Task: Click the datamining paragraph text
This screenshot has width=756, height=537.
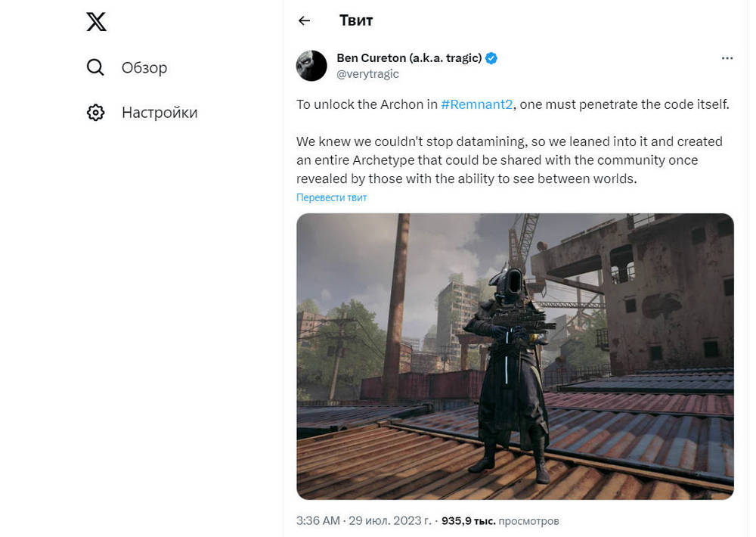Action: [x=509, y=160]
